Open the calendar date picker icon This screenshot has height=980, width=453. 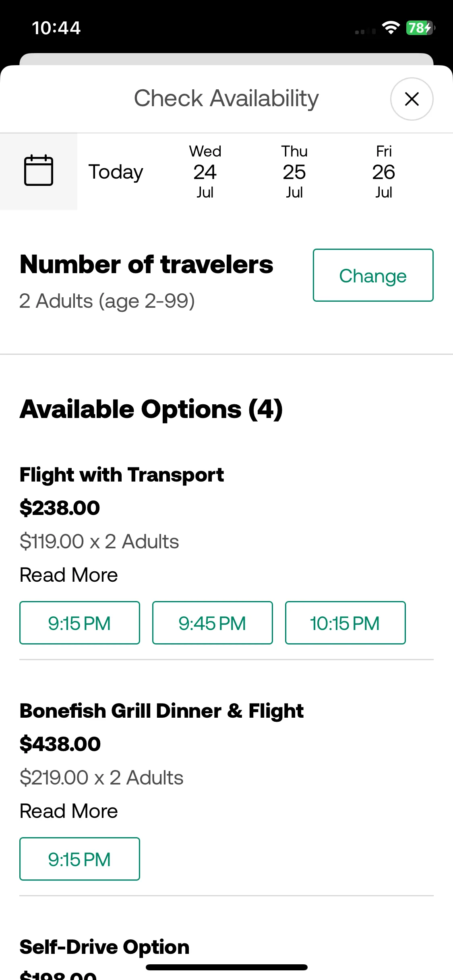[x=39, y=171]
